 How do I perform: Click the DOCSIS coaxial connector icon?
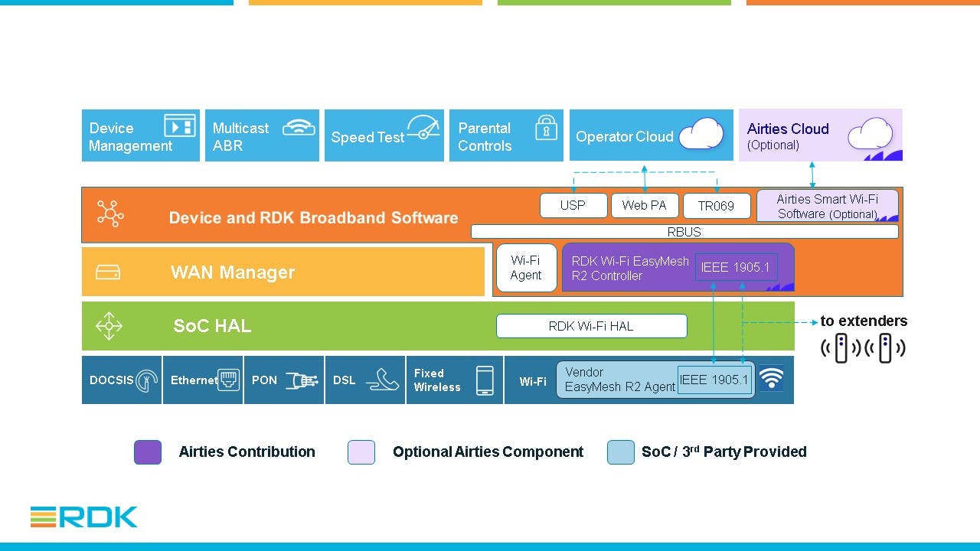point(146,380)
